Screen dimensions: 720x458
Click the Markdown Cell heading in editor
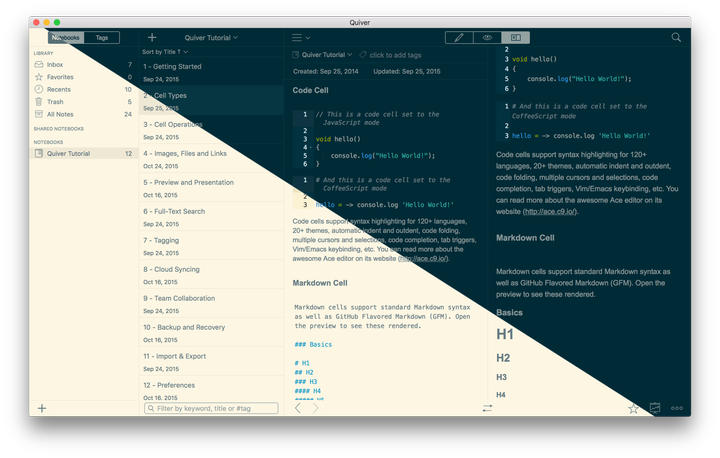click(x=320, y=283)
